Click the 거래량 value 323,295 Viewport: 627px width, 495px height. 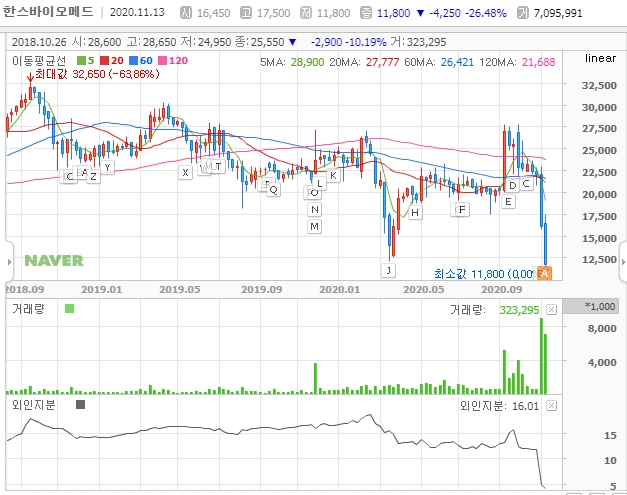(x=519, y=310)
